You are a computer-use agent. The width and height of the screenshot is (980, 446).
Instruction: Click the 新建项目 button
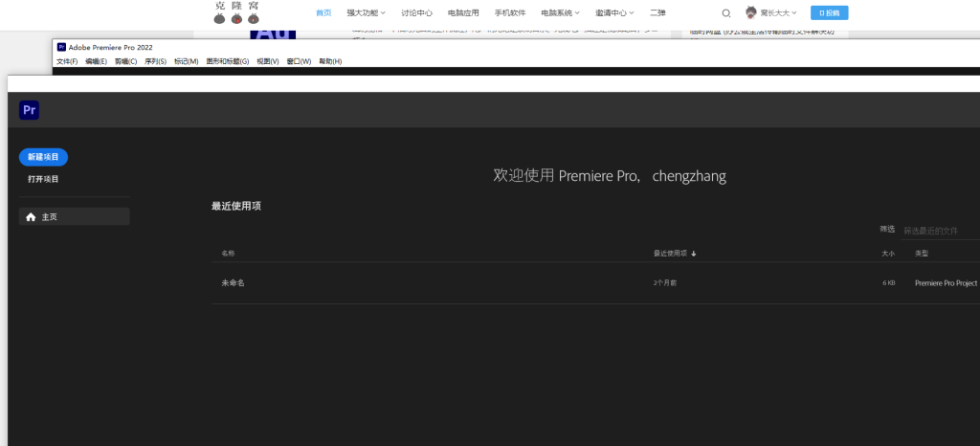coord(43,157)
